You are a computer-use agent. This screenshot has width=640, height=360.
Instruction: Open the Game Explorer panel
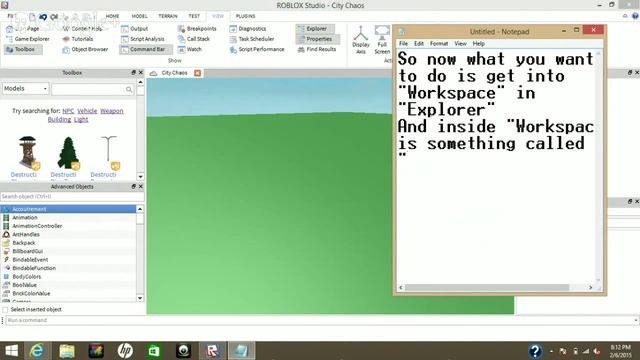tap(28, 39)
